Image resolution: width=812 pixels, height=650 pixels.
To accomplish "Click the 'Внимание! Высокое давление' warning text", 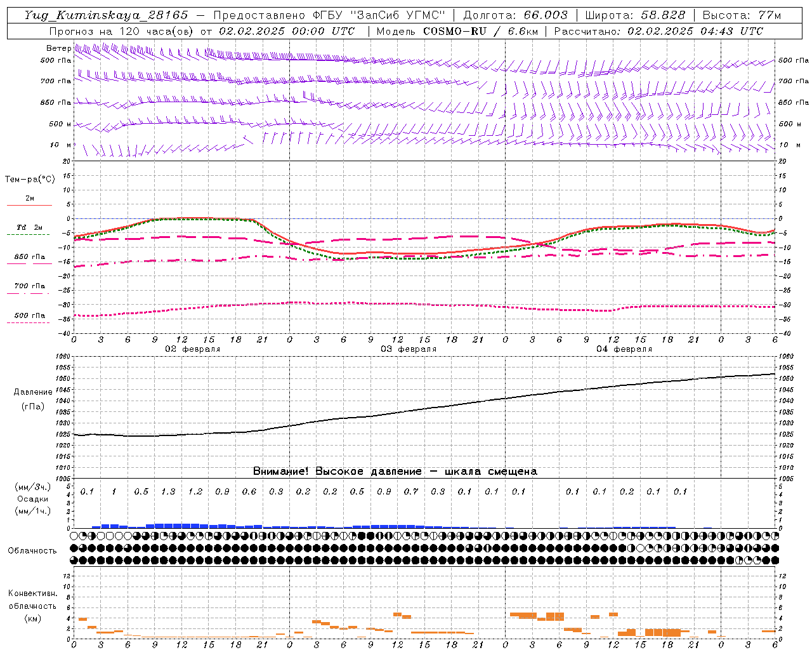I will coord(337,472).
